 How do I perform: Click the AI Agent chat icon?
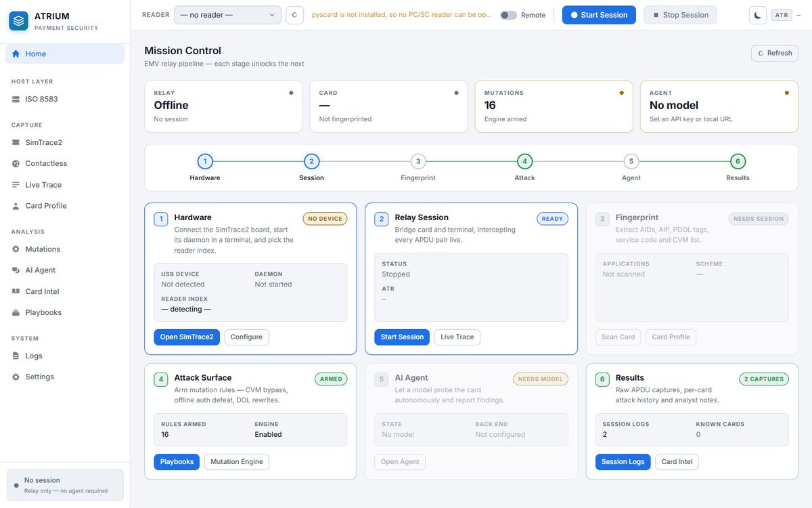pos(16,270)
